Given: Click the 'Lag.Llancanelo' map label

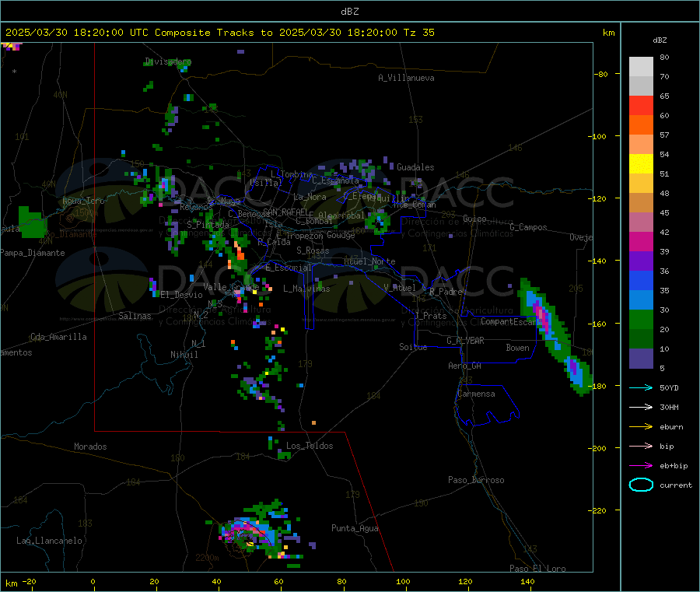Looking at the screenshot, I should click(49, 541).
